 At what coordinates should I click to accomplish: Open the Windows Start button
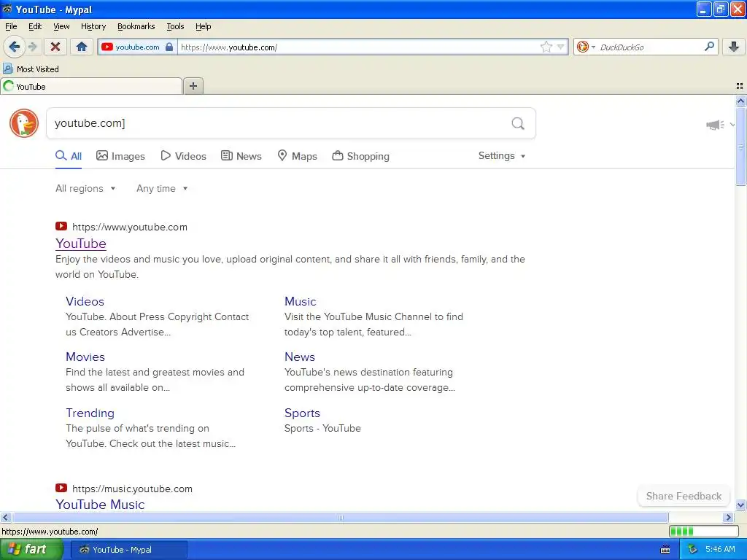point(31,549)
